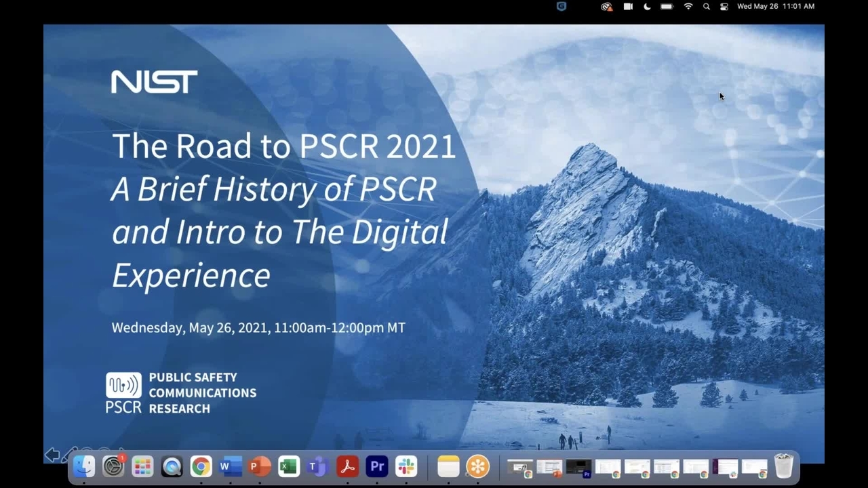Viewport: 868px width, 488px height.
Task: Open Control Center in menu bar
Action: pos(724,6)
